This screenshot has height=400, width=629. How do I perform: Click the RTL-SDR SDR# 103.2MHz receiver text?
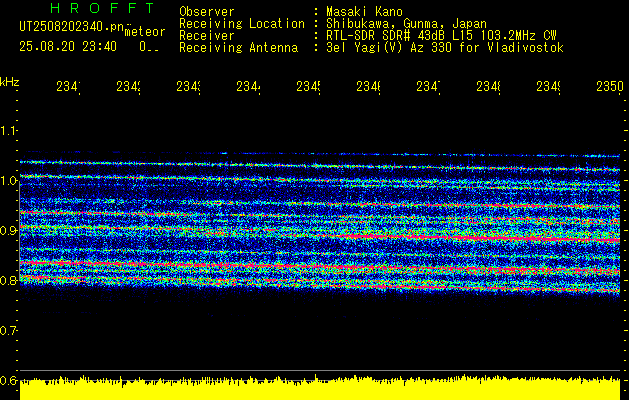(x=441, y=36)
